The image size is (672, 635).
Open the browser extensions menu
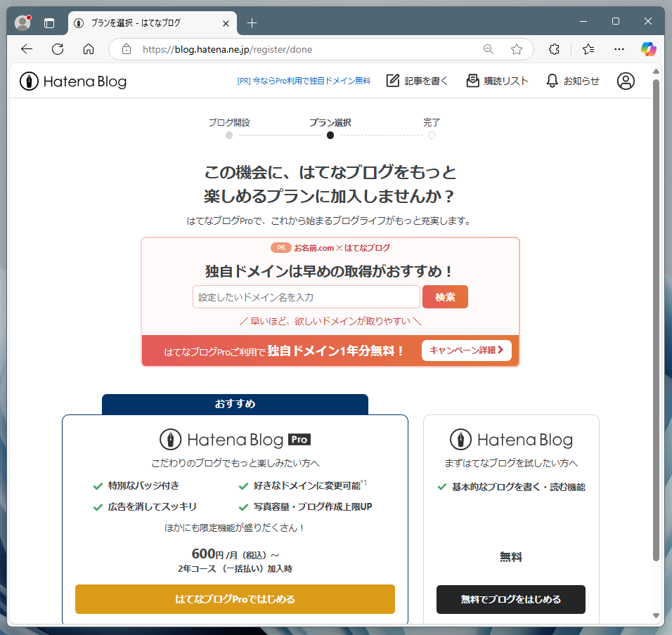point(554,49)
